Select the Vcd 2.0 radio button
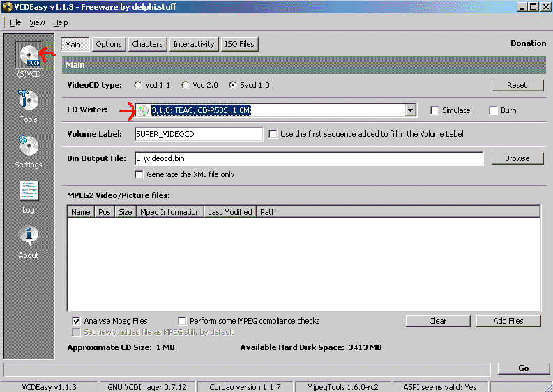Screen dimensions: 553x392 click(185, 85)
